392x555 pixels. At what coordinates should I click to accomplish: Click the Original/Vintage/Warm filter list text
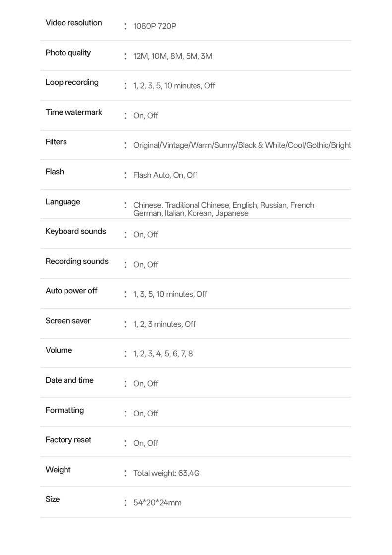point(242,145)
